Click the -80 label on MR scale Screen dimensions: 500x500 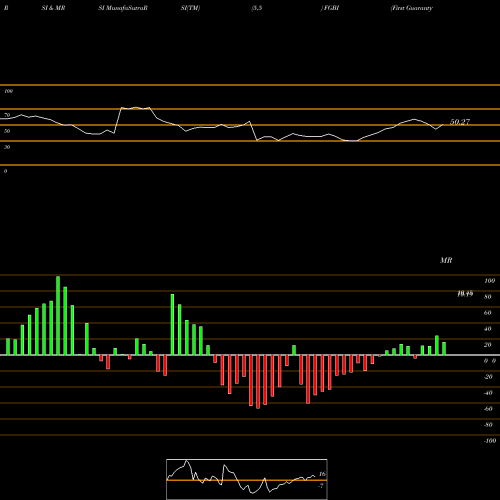[x=488, y=425]
